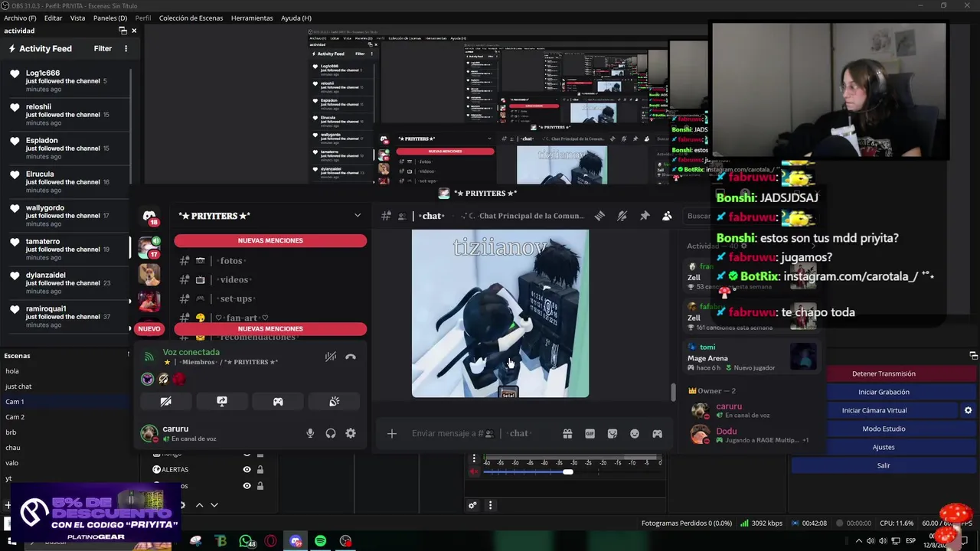Deafen with the headphones icon
The width and height of the screenshot is (980, 551).
click(331, 433)
